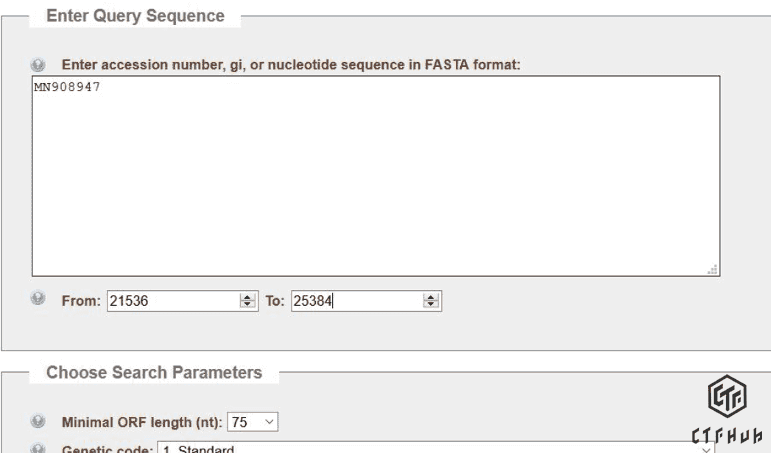Click the Minimal ORF length (nt) label

[142, 422]
